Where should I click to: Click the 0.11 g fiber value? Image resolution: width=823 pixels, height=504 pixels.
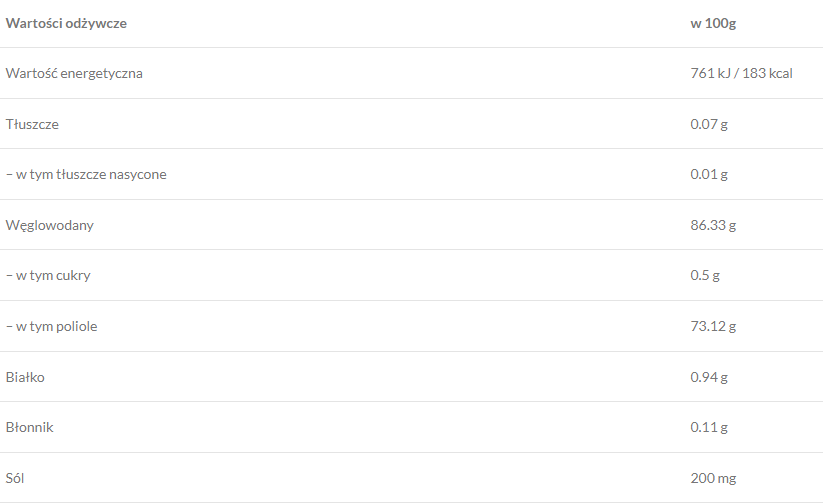[x=709, y=427]
